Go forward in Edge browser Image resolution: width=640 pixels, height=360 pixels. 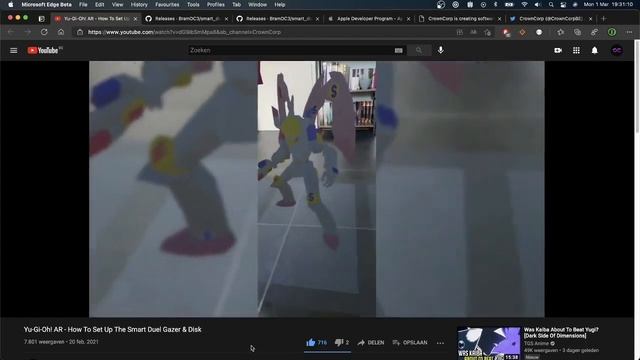27,32
